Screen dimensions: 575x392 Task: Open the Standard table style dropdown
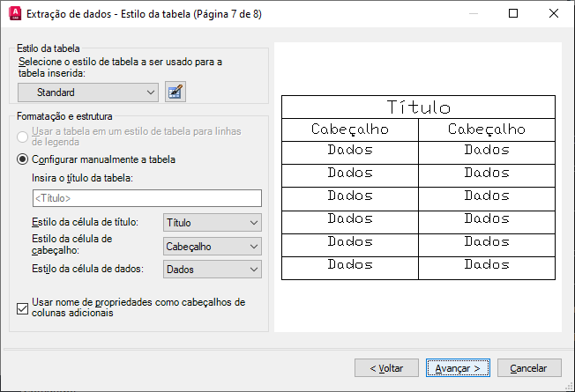88,92
